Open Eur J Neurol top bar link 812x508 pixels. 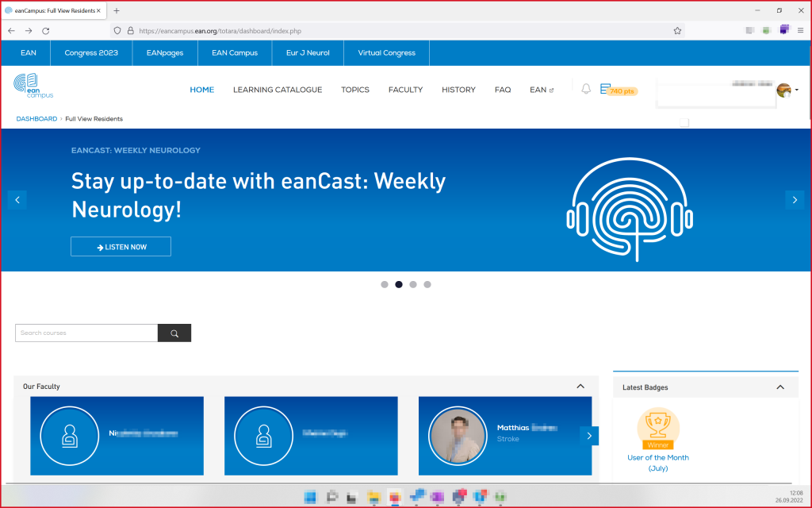tap(308, 53)
